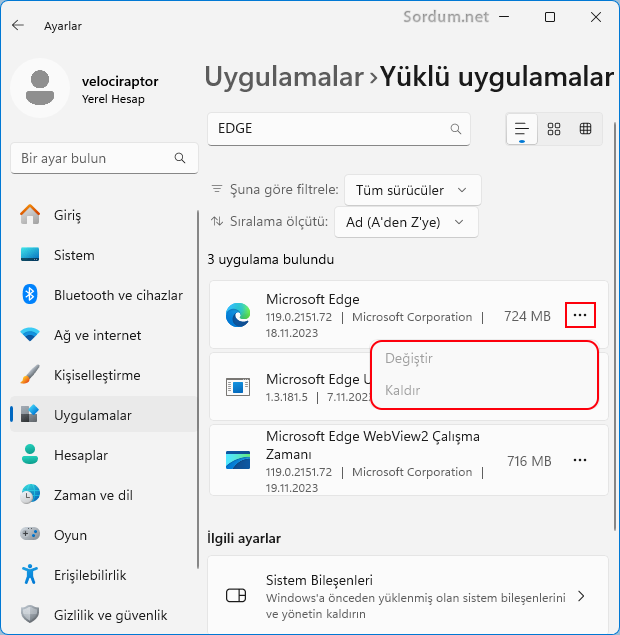Click the 'velociraptor' account name

pos(120,81)
